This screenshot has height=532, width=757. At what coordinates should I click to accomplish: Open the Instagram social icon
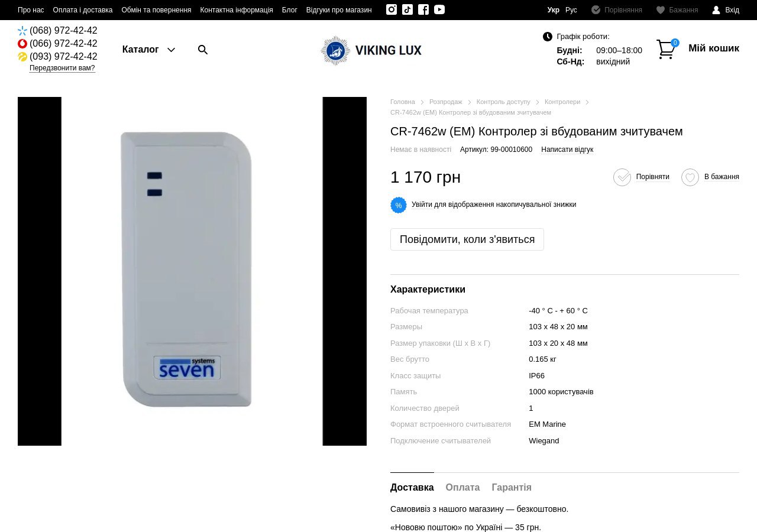tap(392, 9)
